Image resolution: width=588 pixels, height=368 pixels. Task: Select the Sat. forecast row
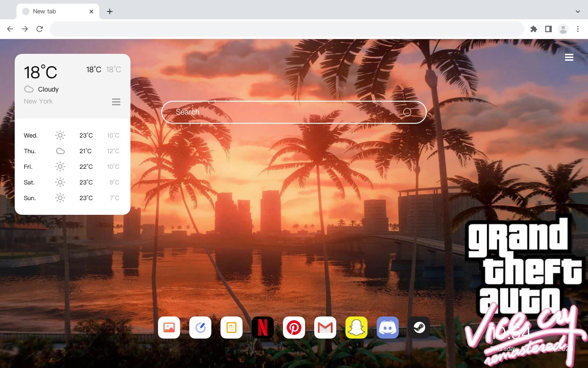tap(72, 182)
